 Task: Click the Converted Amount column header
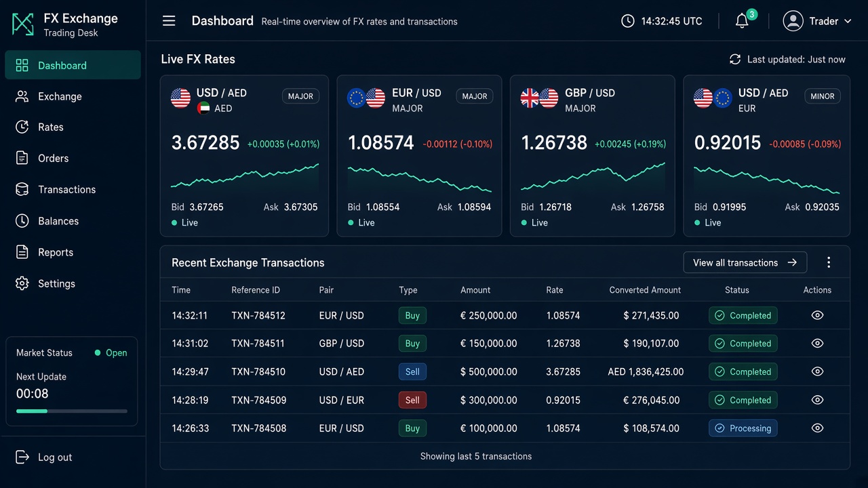[645, 290]
